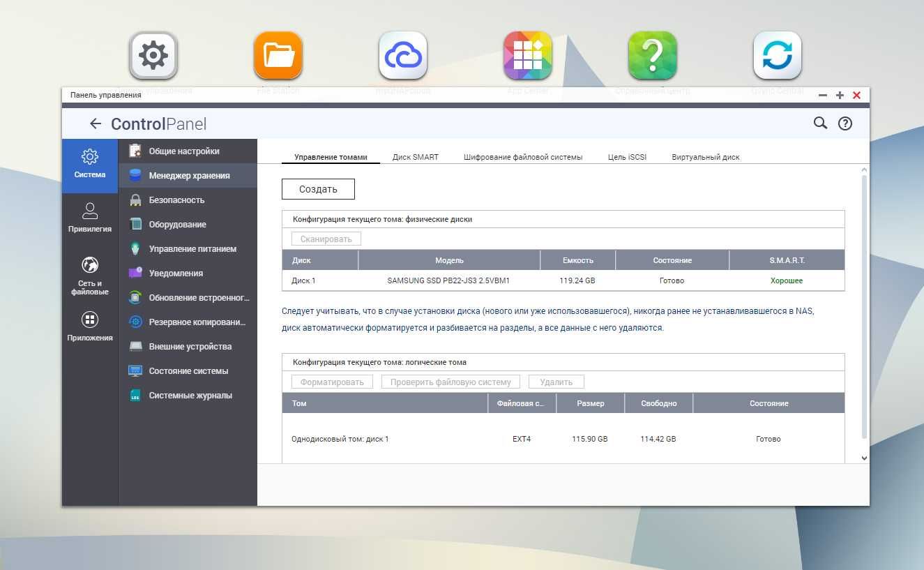The height and width of the screenshot is (570, 924).
Task: Switch to Цель iSCSI tab
Action: click(x=627, y=157)
